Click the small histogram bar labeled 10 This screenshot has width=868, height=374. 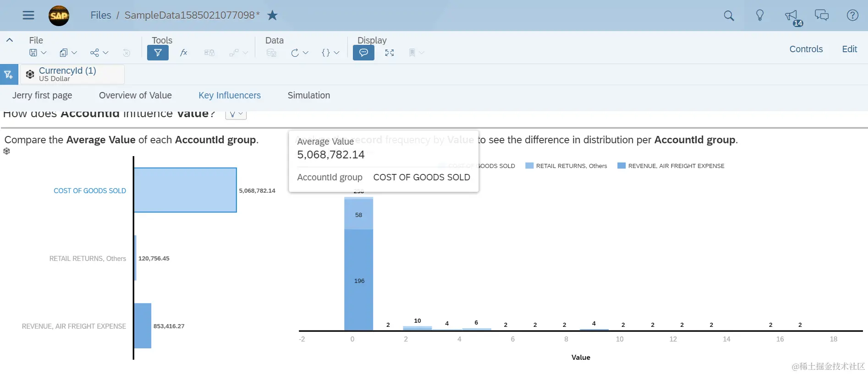(x=418, y=328)
